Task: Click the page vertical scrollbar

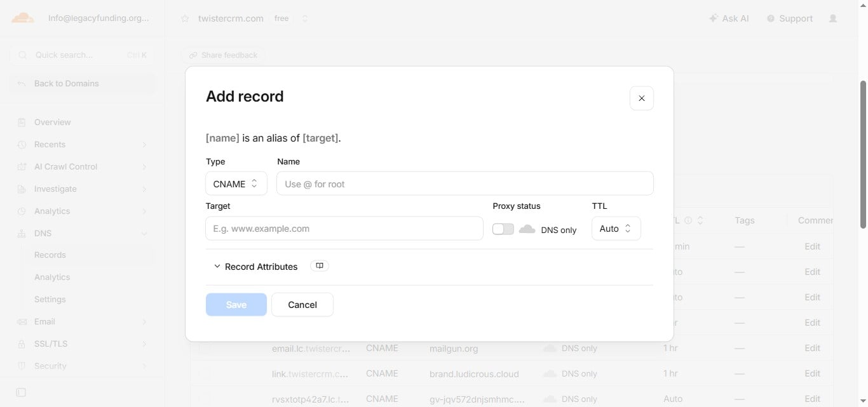Action: (x=863, y=154)
